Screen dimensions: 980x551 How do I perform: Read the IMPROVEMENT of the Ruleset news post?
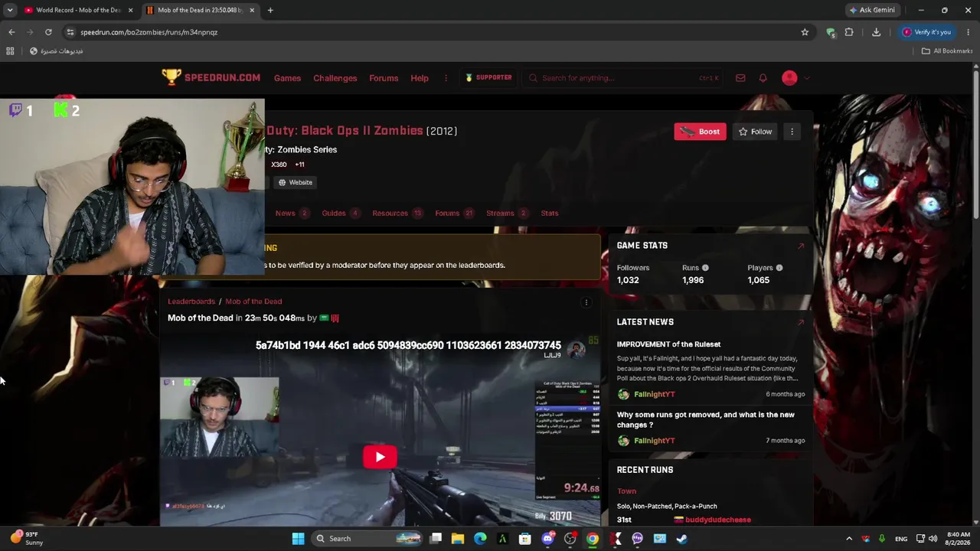click(x=668, y=344)
